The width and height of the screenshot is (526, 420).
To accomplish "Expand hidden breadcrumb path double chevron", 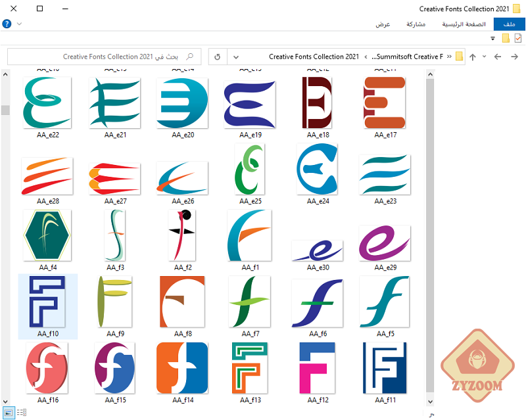I will (x=449, y=57).
